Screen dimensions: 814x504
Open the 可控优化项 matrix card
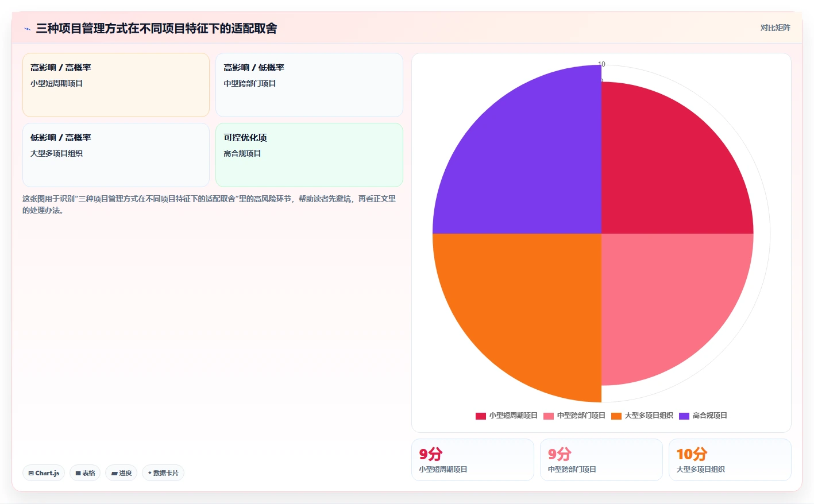point(309,155)
